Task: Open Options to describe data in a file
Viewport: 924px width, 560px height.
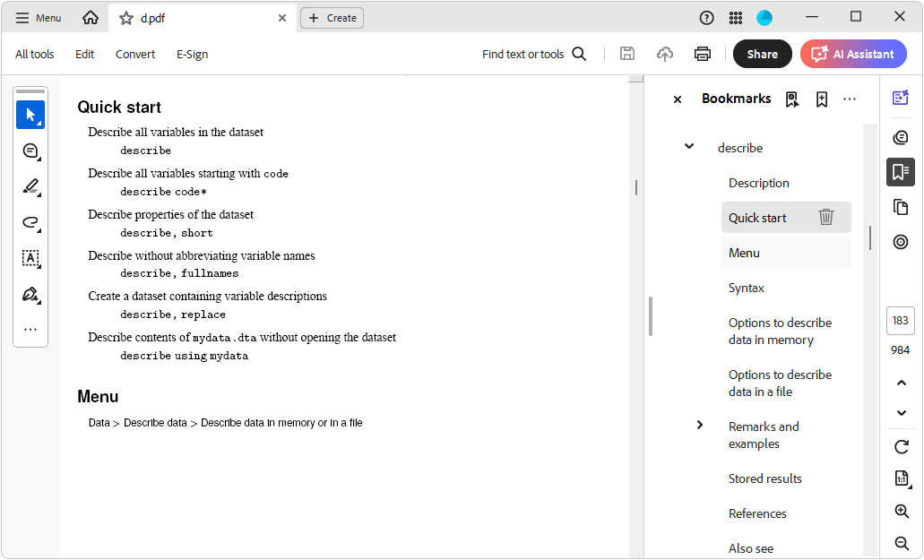Action: (781, 383)
